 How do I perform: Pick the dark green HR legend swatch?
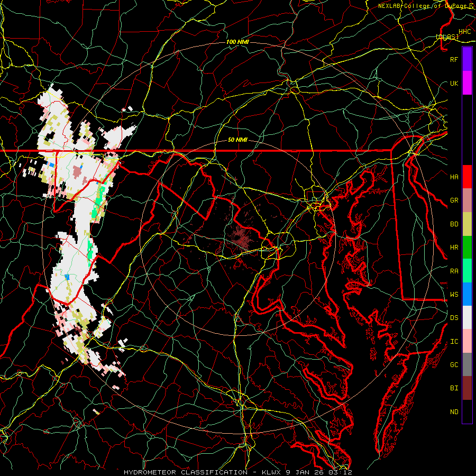(x=467, y=248)
